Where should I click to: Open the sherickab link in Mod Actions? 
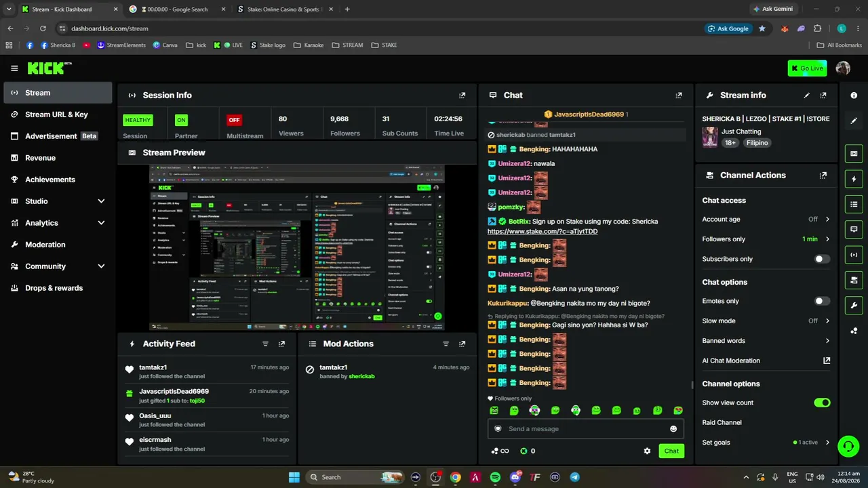click(x=361, y=376)
